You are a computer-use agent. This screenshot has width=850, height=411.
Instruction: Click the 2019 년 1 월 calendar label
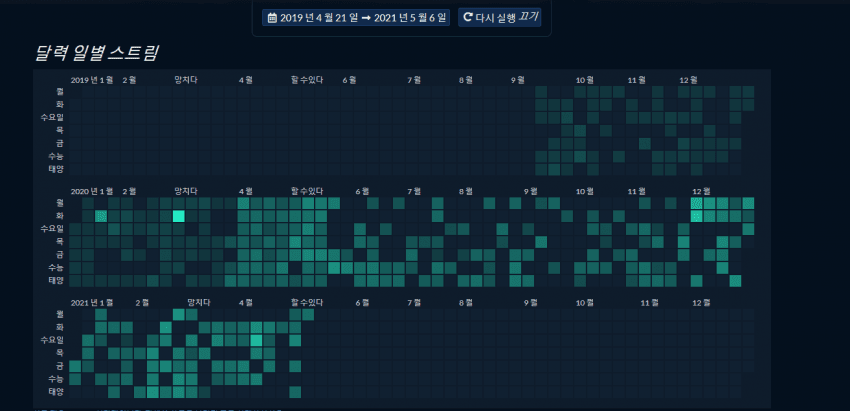point(92,80)
